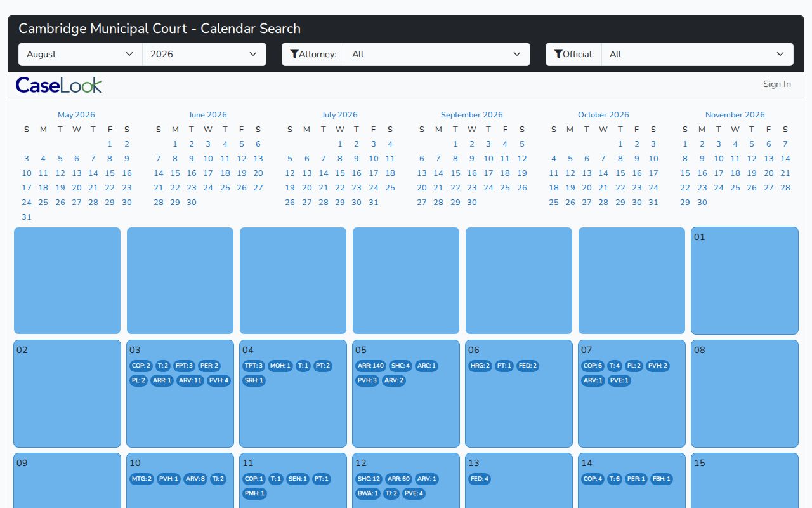Open the FED:2 badge on day 06
Viewport: 812px width, 508px height.
click(528, 366)
